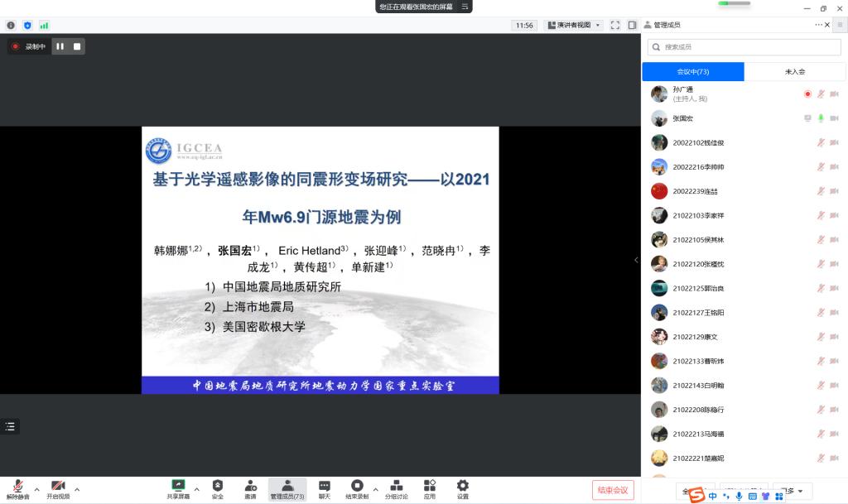Image resolution: width=848 pixels, height=504 pixels.
Task: Open meeting Settings (设置)
Action: (462, 486)
